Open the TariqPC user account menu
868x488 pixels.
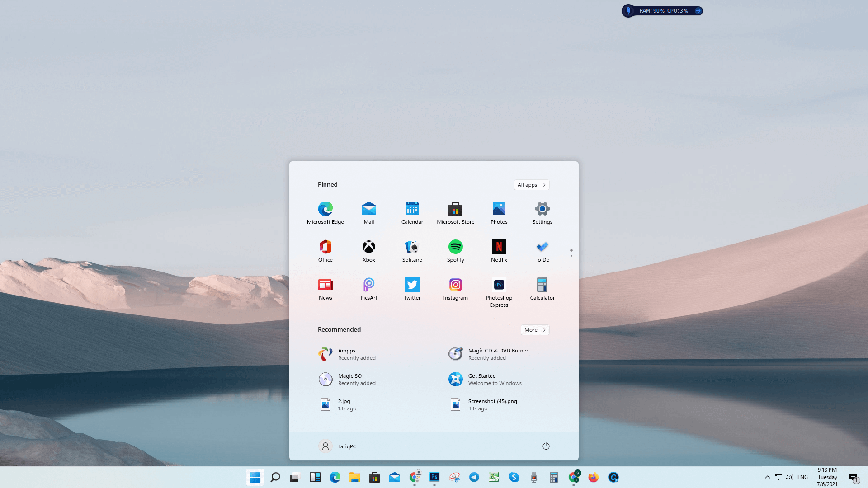click(338, 446)
